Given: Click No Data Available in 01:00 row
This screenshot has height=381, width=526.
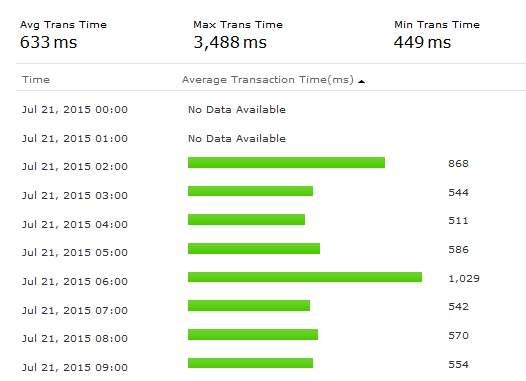Looking at the screenshot, I should pos(237,139).
